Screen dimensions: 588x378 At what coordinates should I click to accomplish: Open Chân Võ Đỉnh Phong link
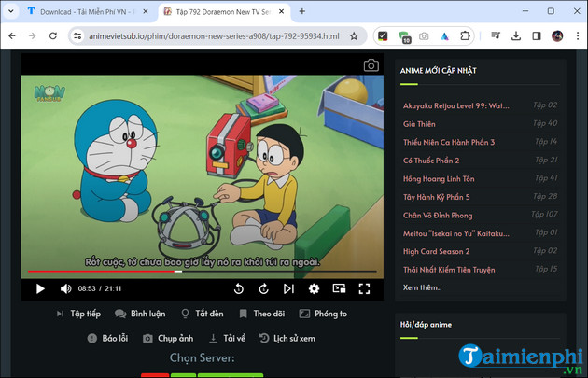[x=438, y=216]
